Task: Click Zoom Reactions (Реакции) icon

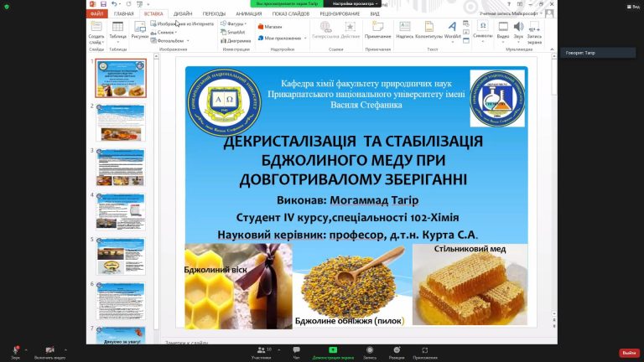Action: pos(397,353)
